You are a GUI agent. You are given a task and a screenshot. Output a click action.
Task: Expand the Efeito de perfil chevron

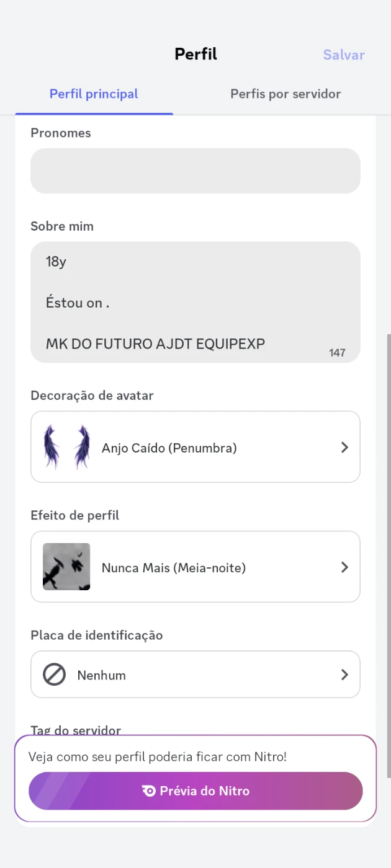pos(344,567)
